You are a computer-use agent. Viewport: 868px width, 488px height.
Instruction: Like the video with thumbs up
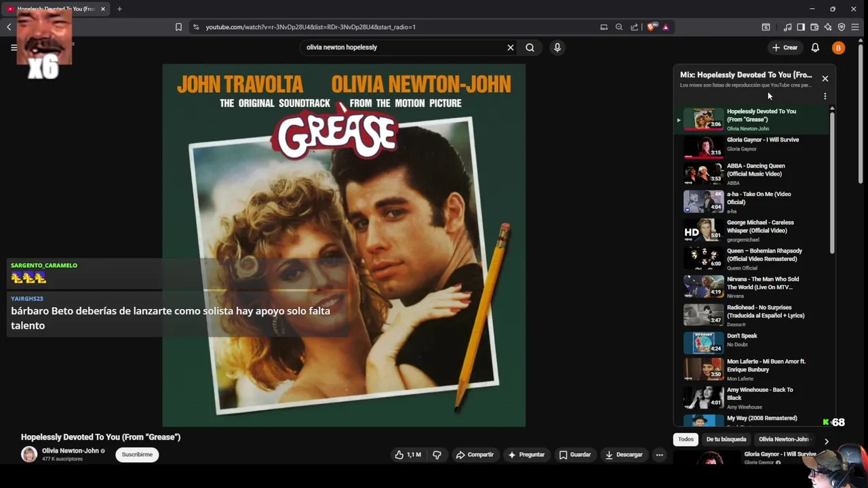[408, 455]
